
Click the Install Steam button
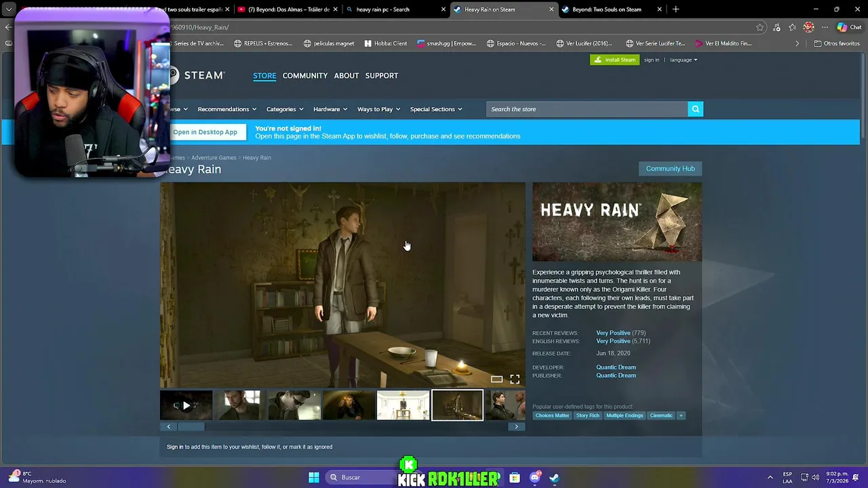(x=614, y=60)
